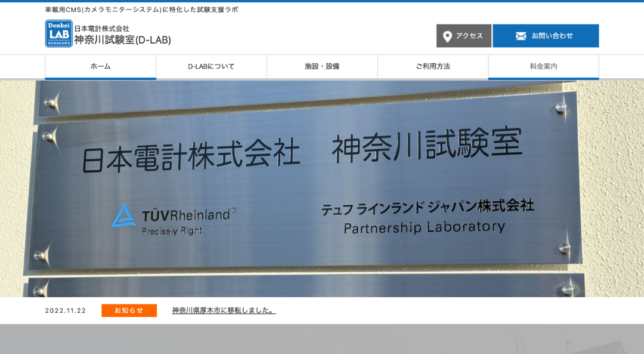Open the news link 神奈川県厚木市に移転しました。
Viewport: 644px width, 354px height.
coord(224,310)
